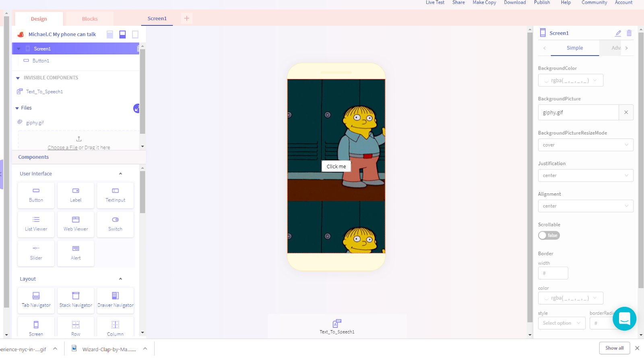644x358 pixels.
Task: Open the Justification center dropdown
Action: (586, 176)
